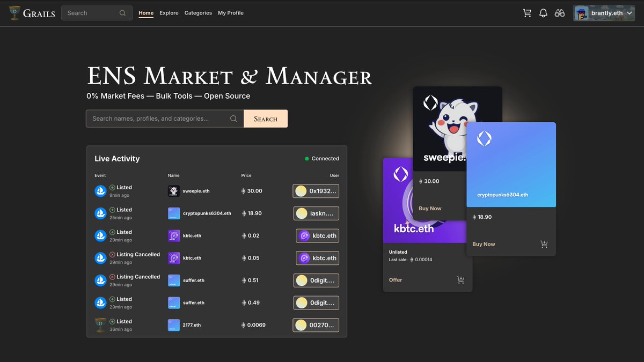Click the OpenSea icon in sweepie.eth row

point(100,191)
